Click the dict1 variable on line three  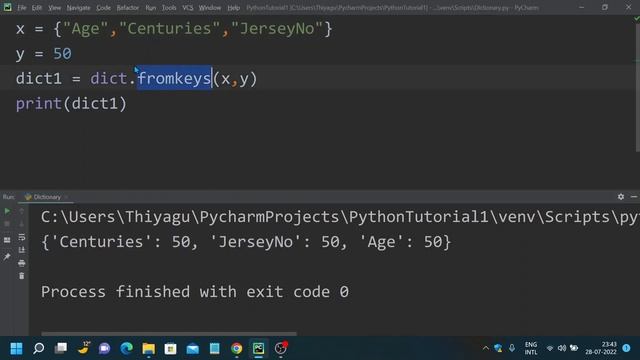[39, 78]
